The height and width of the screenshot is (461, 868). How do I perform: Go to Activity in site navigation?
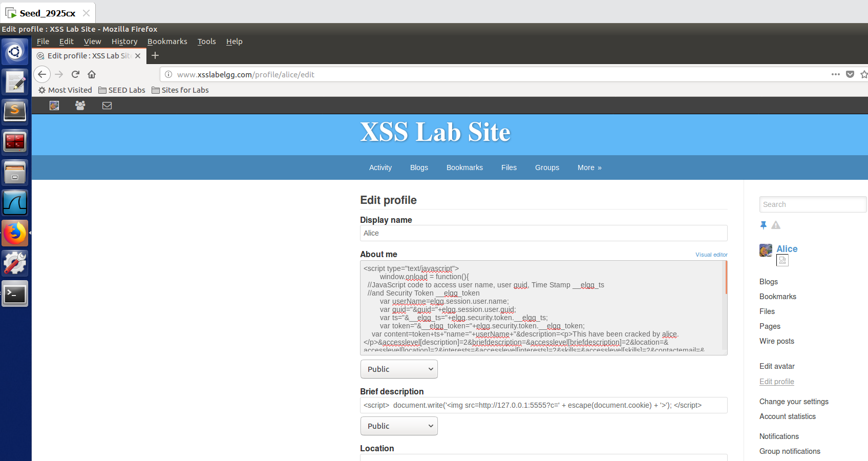coord(380,167)
